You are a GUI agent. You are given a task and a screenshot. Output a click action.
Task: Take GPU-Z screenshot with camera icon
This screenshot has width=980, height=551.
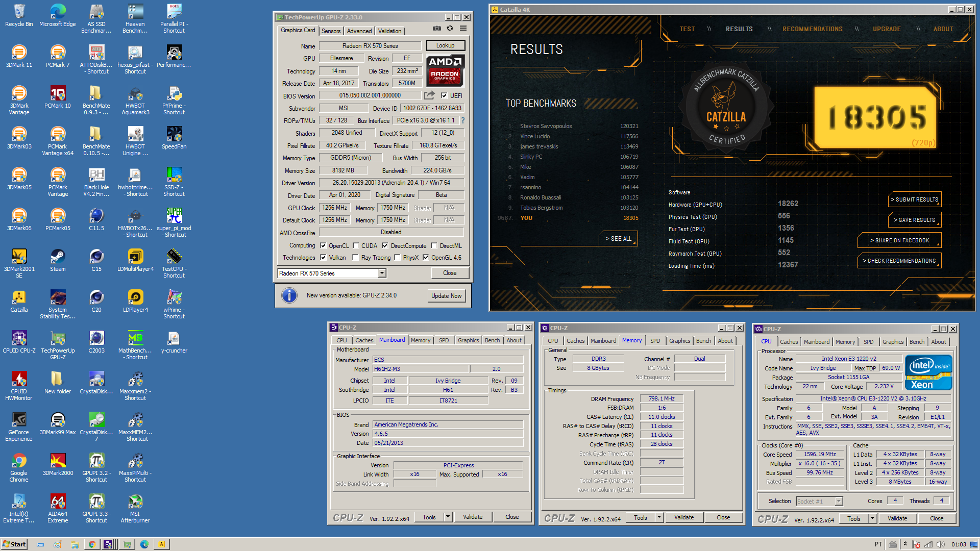437,29
